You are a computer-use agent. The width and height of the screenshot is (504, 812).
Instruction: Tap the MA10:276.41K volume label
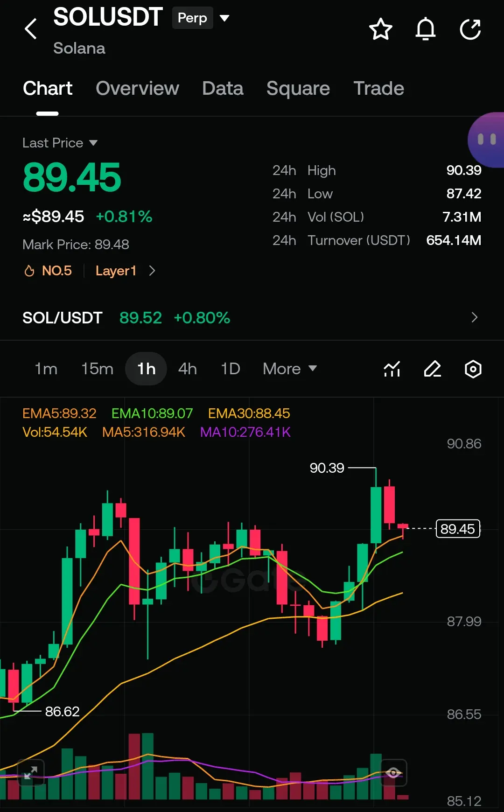click(245, 432)
